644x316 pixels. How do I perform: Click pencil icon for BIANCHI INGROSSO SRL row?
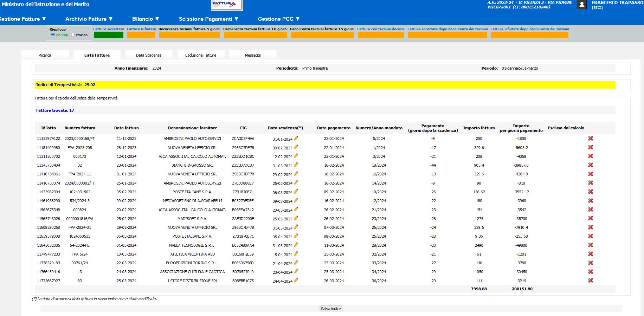296,165
